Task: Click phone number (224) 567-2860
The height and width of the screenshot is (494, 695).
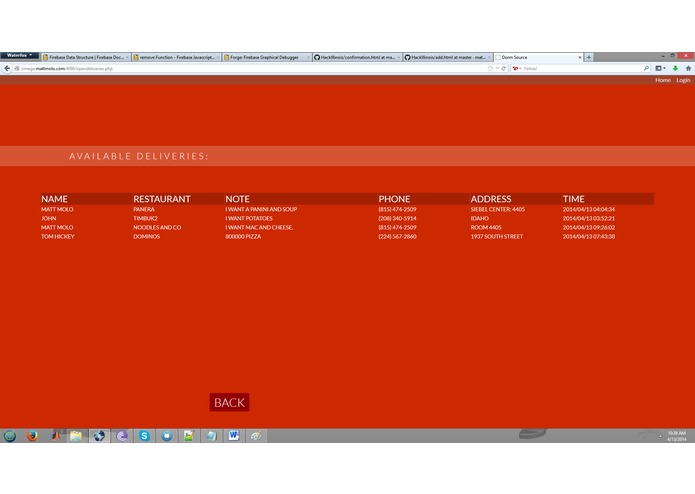Action: point(397,237)
